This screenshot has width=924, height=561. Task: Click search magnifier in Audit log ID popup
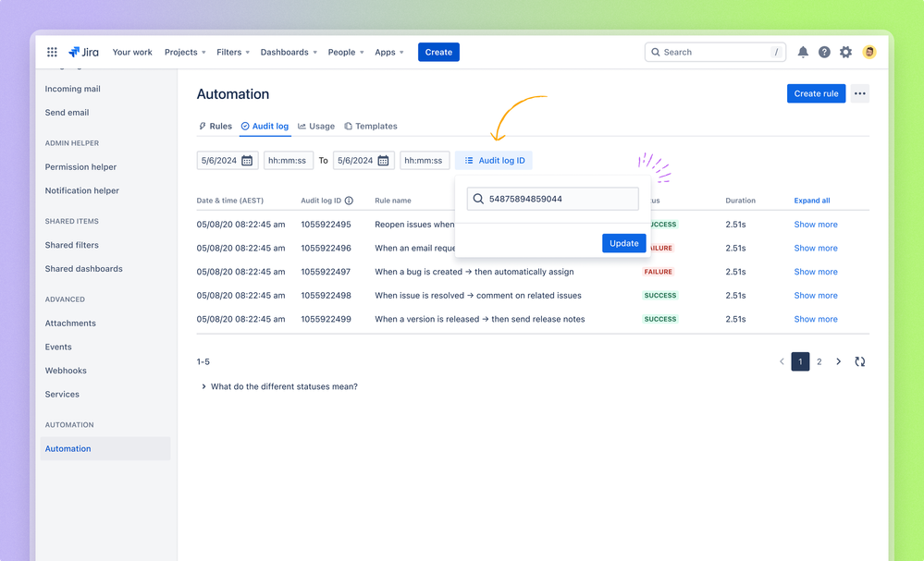(478, 199)
